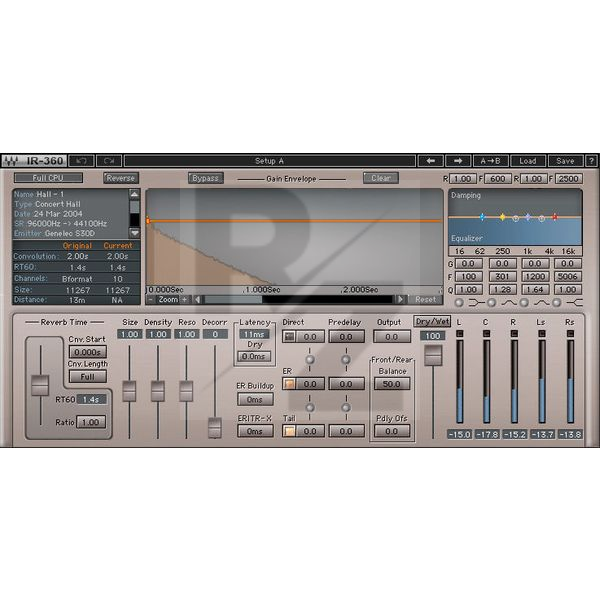600x600 pixels.
Task: Copy setup with A→B button
Action: tap(491, 161)
